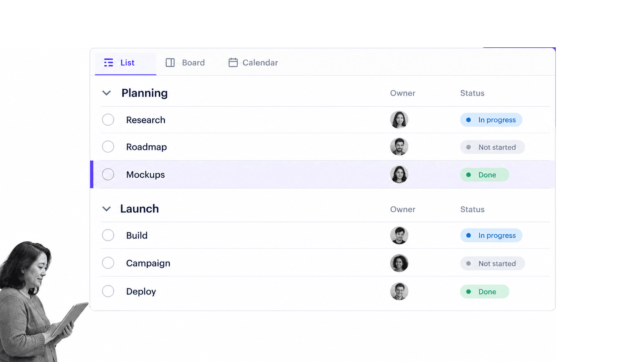Open the Mockups task name
This screenshot has height=362, width=644.
145,175
